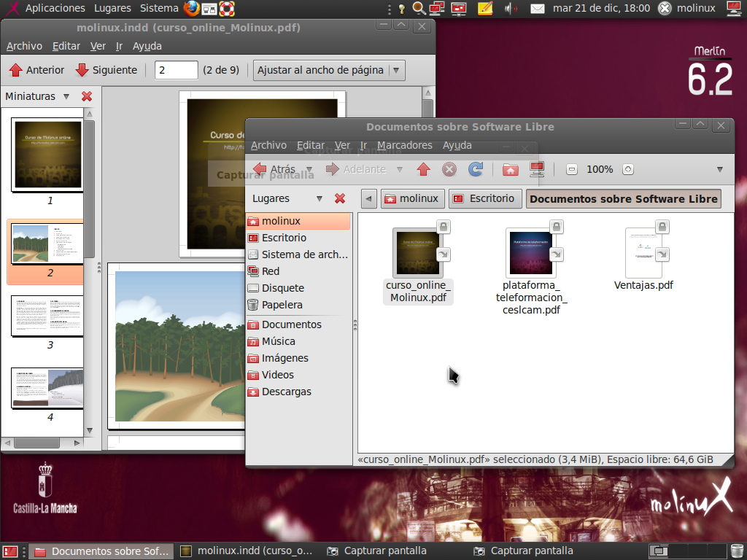747x560 pixels.
Task: Click the thumbnails panel vertical scrollbar
Action: pos(90,189)
